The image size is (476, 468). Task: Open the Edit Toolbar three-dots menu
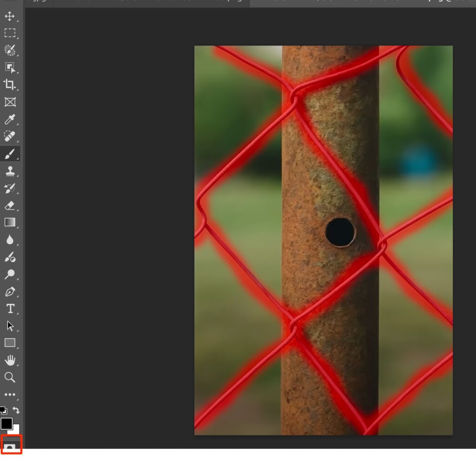click(9, 394)
